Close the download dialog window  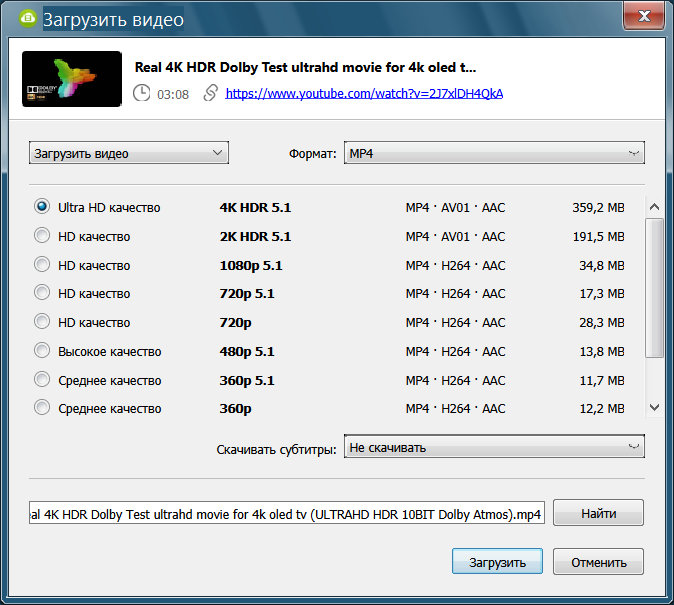coord(645,17)
